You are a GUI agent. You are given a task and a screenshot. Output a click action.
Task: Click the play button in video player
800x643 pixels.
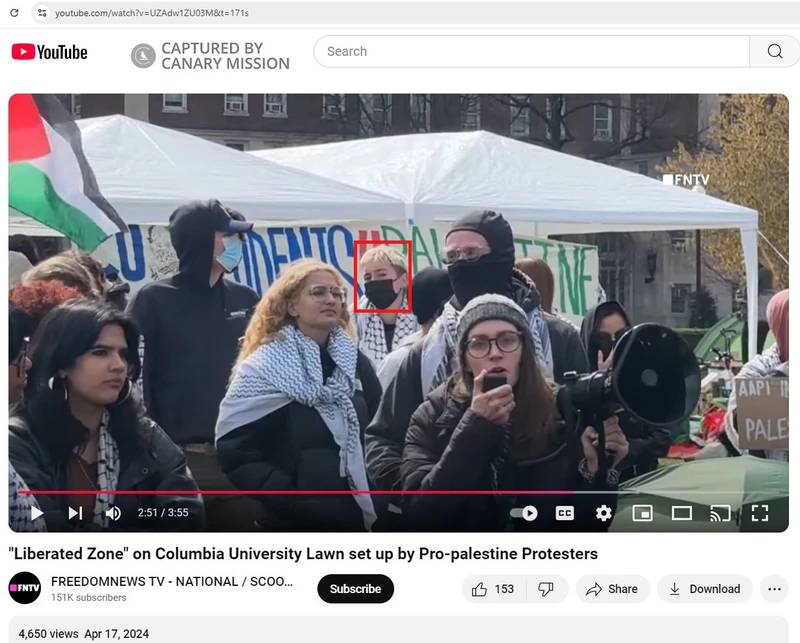37,513
